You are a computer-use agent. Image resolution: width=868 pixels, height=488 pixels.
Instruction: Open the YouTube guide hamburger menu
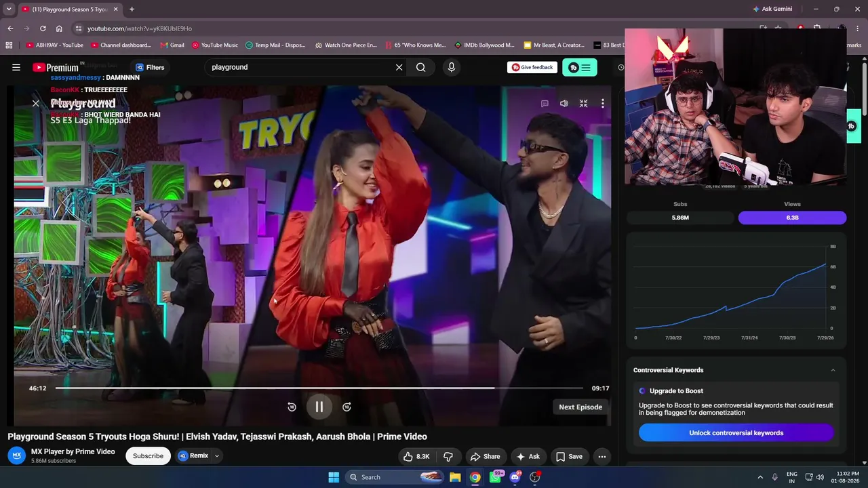pos(16,67)
